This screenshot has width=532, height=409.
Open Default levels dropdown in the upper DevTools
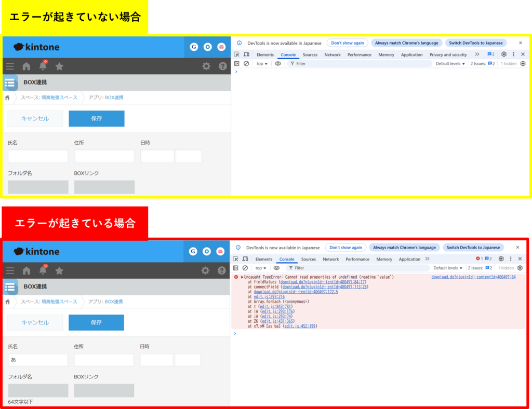(450, 63)
